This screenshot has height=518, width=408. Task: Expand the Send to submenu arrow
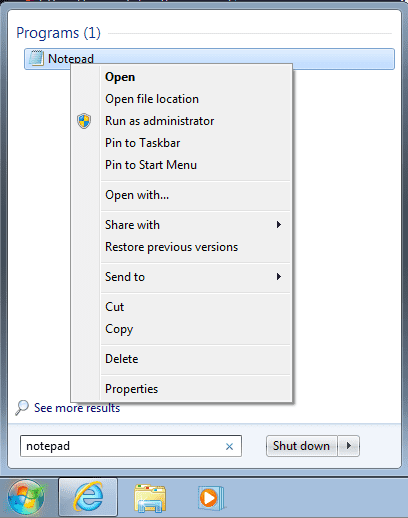(279, 277)
